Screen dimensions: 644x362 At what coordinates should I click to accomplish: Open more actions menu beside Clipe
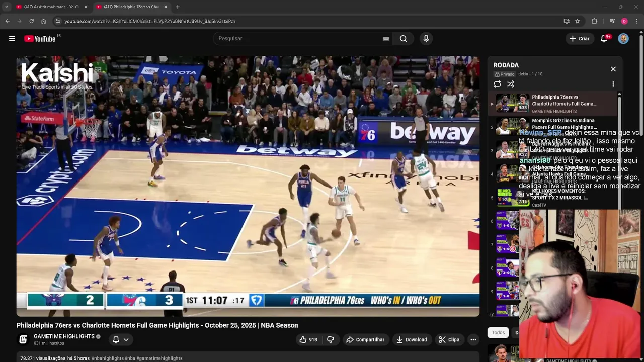click(473, 340)
